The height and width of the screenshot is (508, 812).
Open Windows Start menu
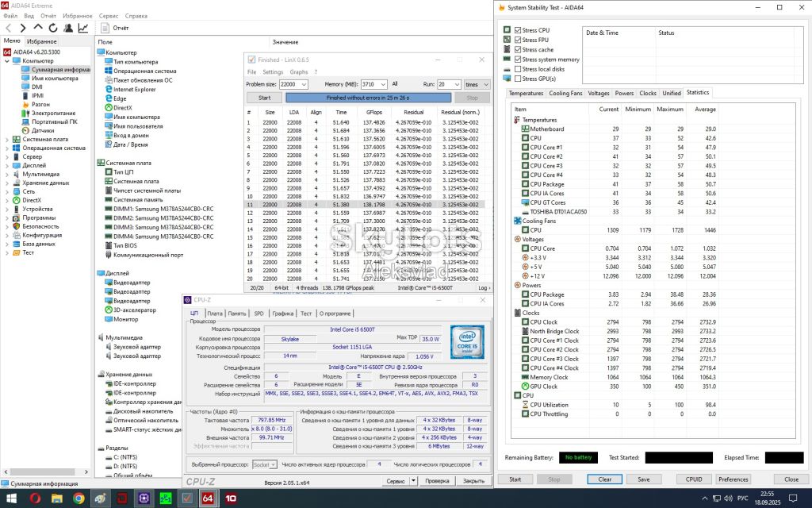(x=11, y=498)
